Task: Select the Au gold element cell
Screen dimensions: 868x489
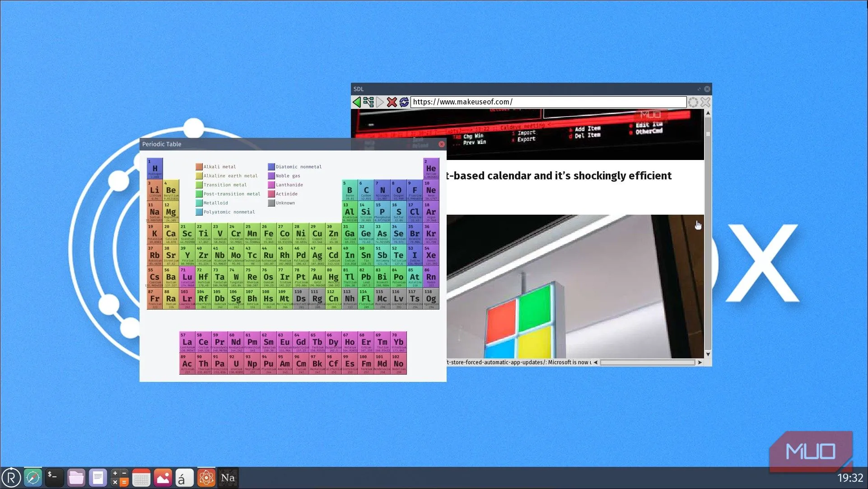Action: click(x=317, y=277)
